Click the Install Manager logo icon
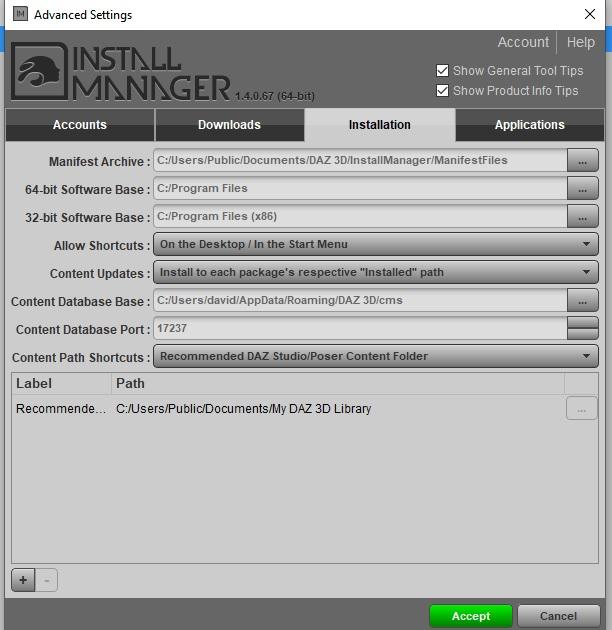 pyautogui.click(x=39, y=71)
